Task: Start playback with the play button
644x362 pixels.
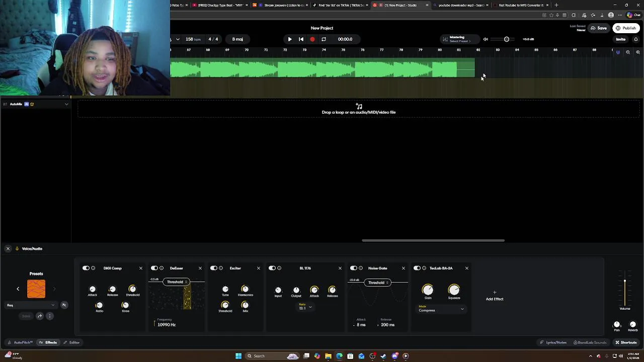Action: 290,39
